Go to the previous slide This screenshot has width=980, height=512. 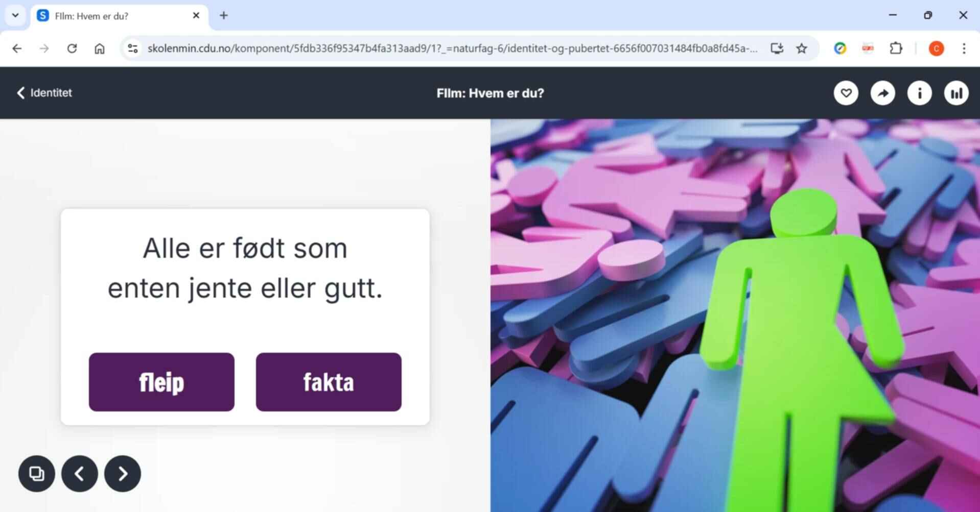tap(80, 474)
